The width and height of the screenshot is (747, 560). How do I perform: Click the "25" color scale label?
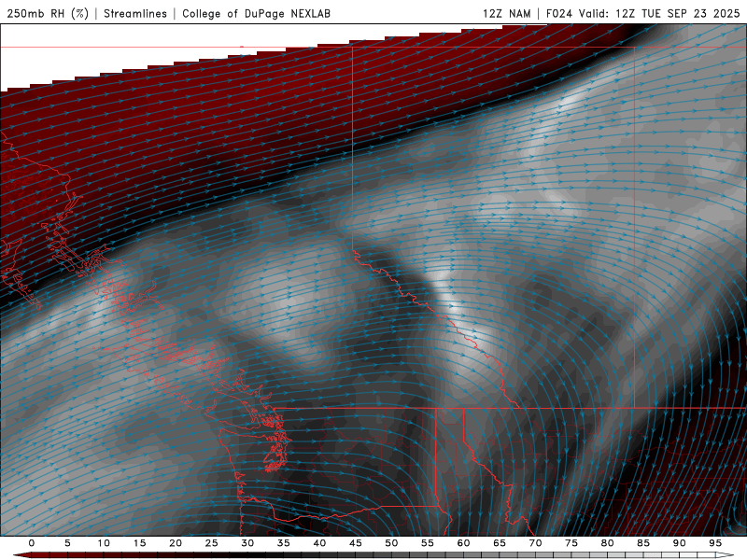point(212,543)
